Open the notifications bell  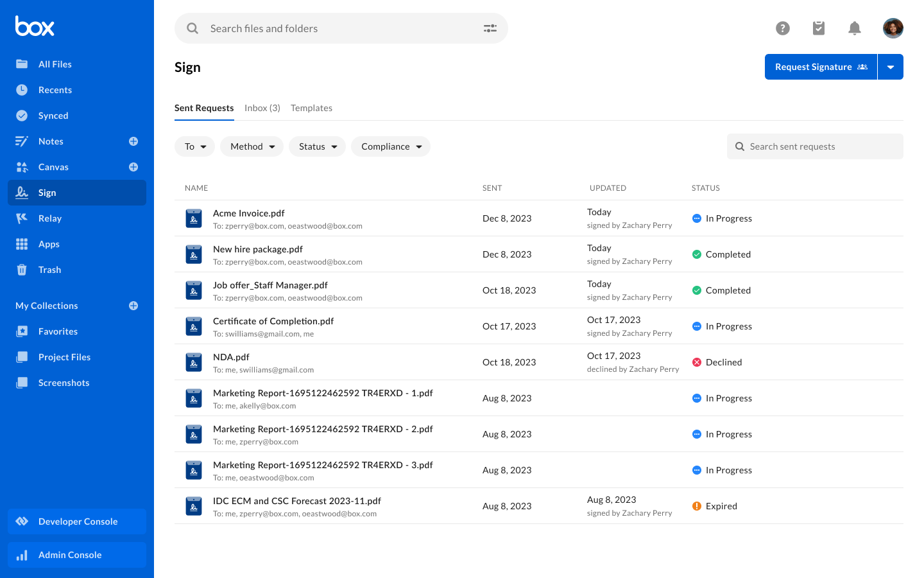(854, 28)
